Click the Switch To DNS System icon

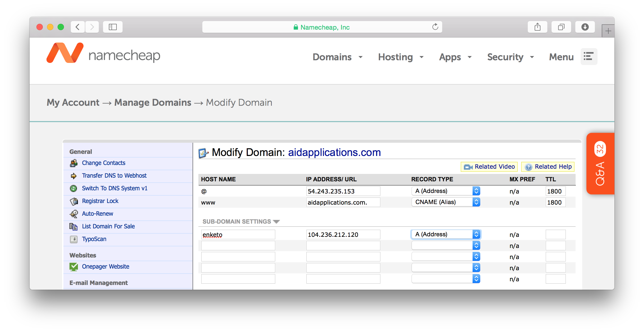click(73, 188)
